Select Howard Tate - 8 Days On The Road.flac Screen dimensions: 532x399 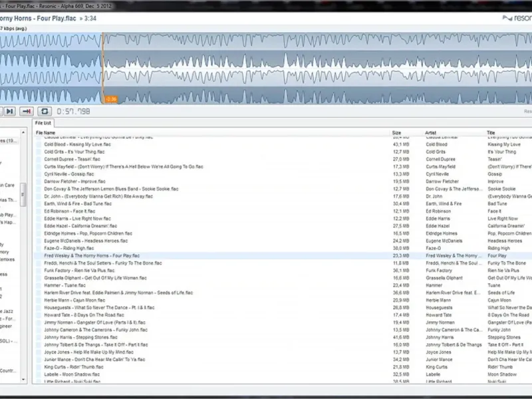coord(84,315)
